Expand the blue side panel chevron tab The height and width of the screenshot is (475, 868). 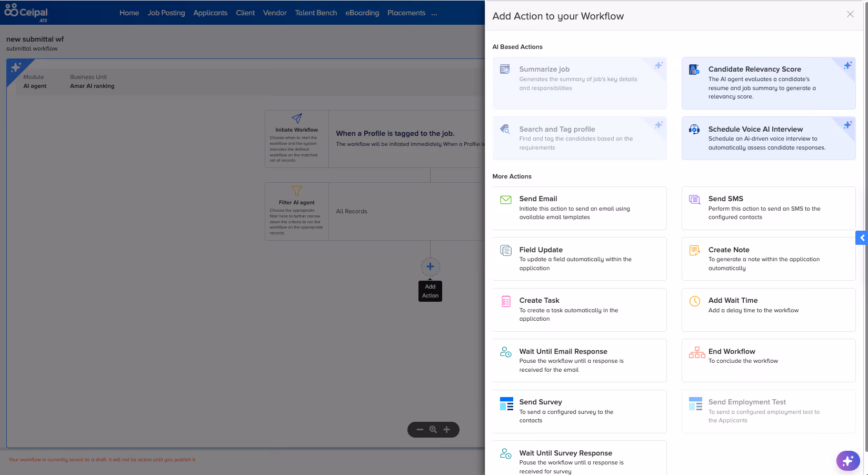click(862, 238)
